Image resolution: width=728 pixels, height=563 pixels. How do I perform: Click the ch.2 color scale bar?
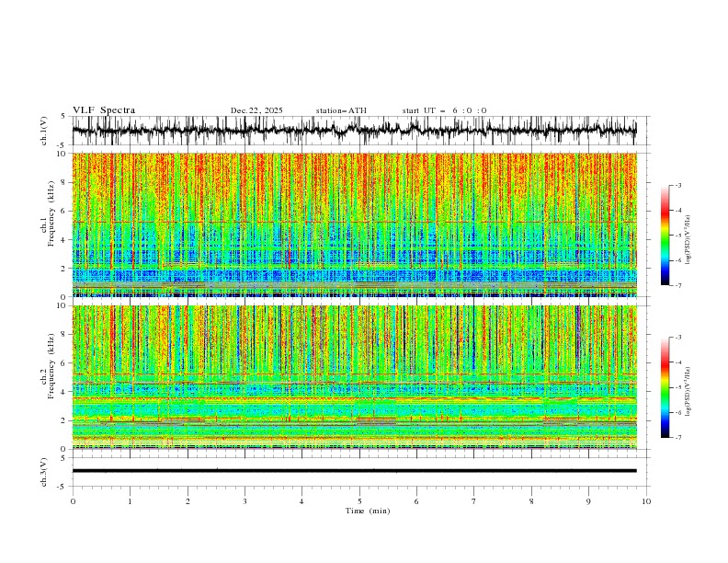(x=665, y=387)
